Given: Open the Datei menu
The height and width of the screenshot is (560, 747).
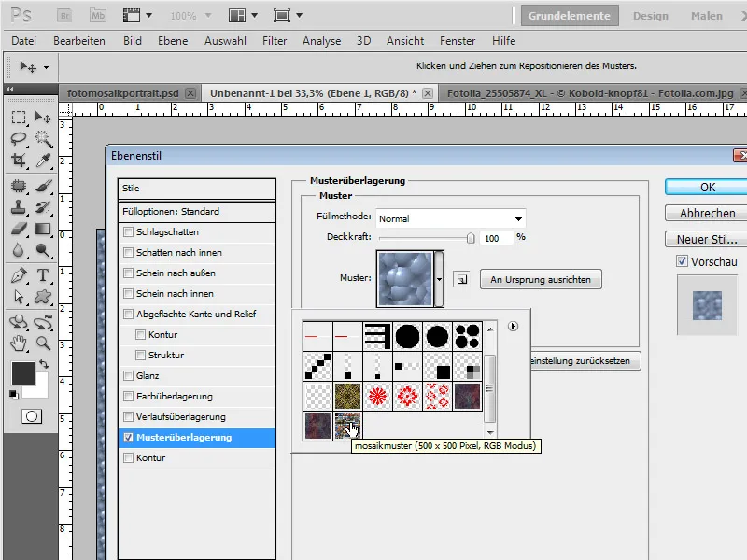Looking at the screenshot, I should pos(24,41).
